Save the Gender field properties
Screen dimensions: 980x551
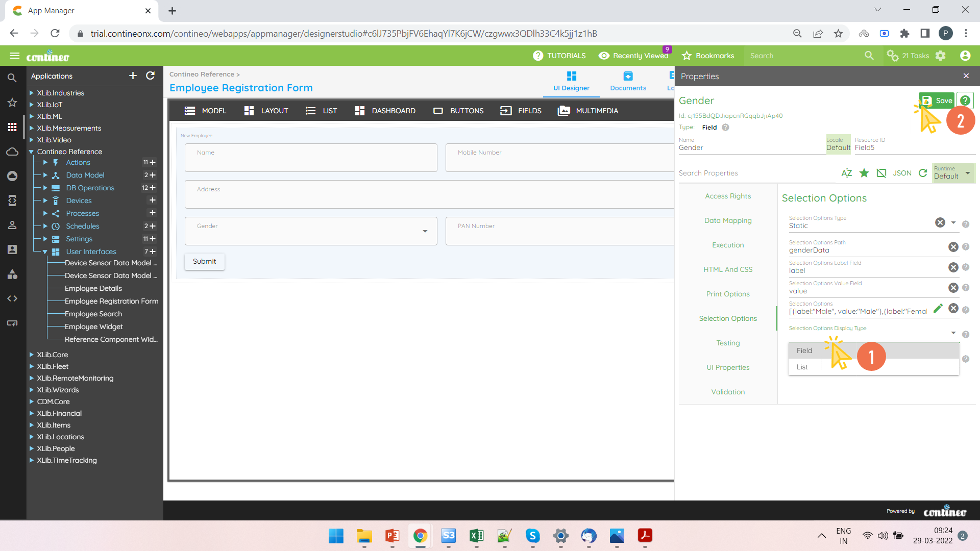pyautogui.click(x=937, y=101)
